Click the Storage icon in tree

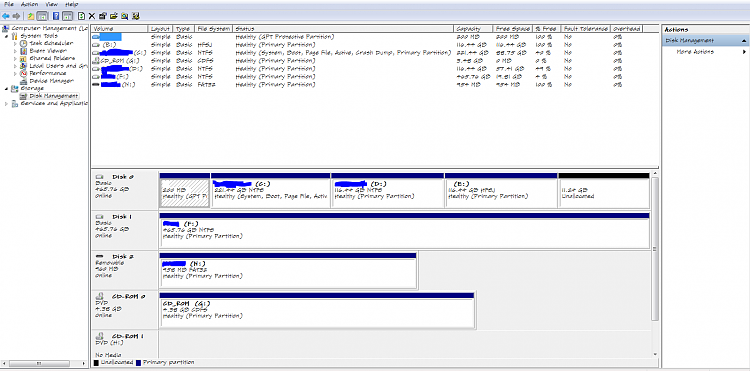(15, 88)
